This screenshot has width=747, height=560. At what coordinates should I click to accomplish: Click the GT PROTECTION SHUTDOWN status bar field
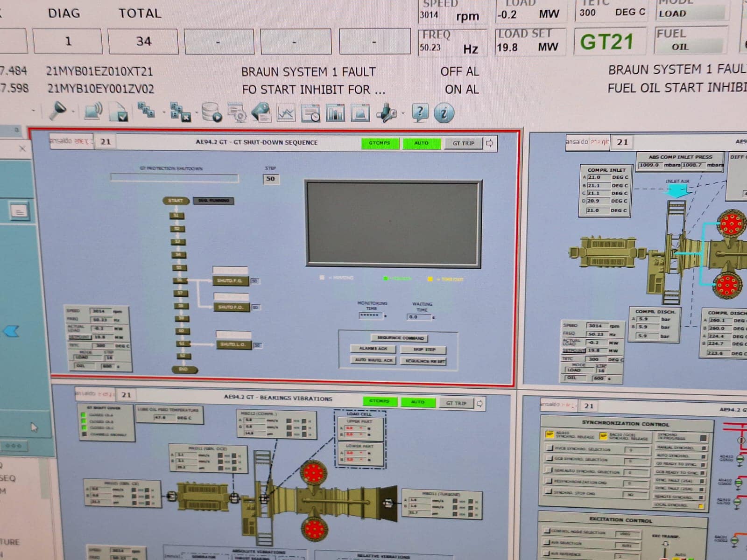[x=174, y=178]
